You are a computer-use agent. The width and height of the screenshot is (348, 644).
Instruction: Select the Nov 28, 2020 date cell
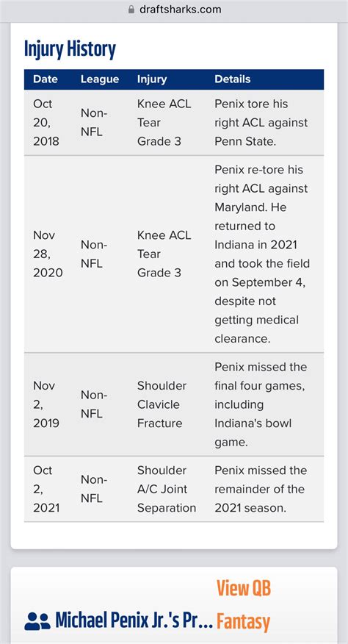click(48, 254)
